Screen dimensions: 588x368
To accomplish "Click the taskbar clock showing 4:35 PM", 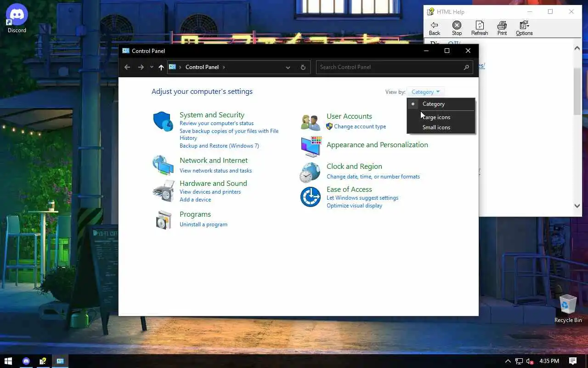I will tap(549, 361).
